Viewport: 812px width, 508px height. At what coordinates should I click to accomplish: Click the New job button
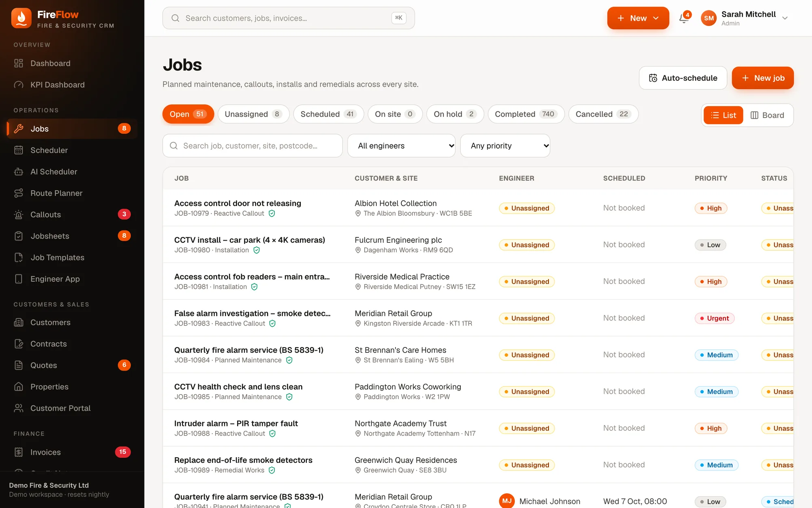[x=762, y=78]
